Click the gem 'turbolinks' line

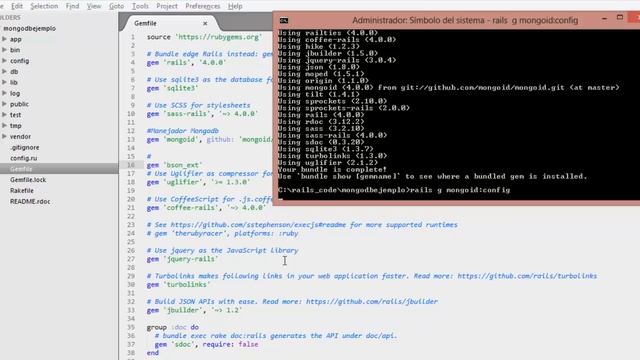click(x=178, y=284)
